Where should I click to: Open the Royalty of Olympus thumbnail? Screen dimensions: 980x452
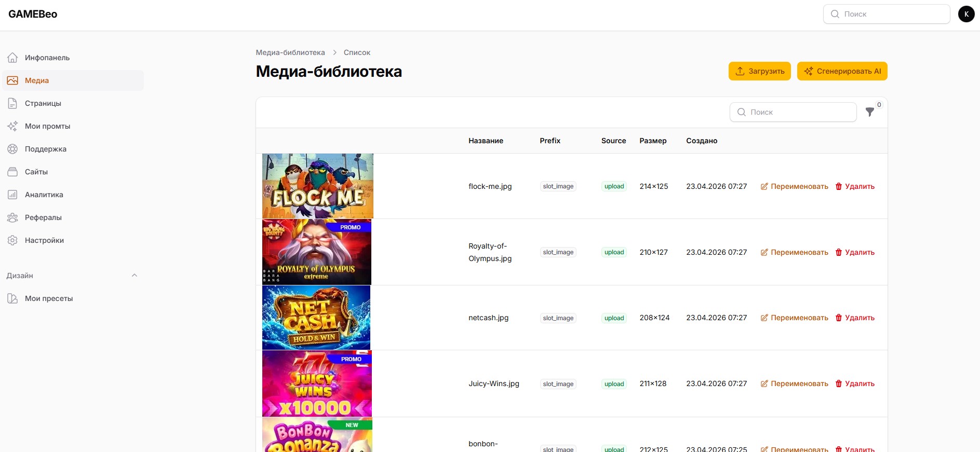pyautogui.click(x=317, y=252)
